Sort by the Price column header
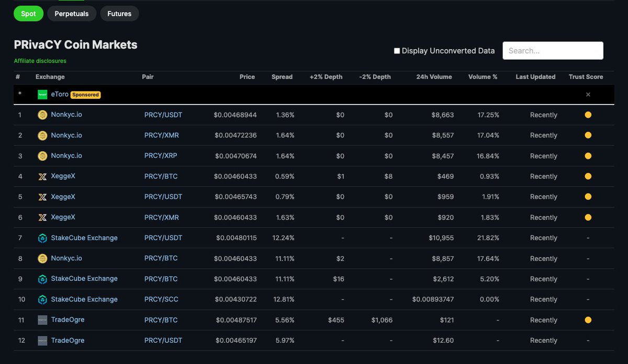 247,77
